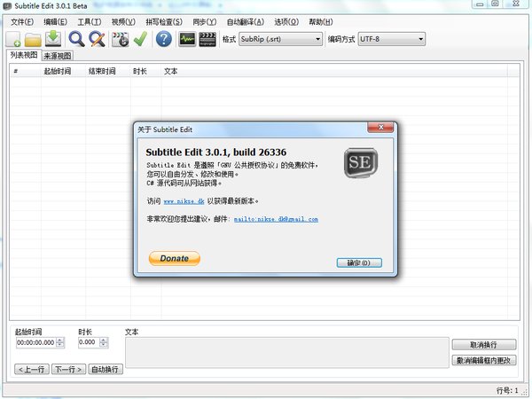Click the < 上一行 button

[32, 369]
